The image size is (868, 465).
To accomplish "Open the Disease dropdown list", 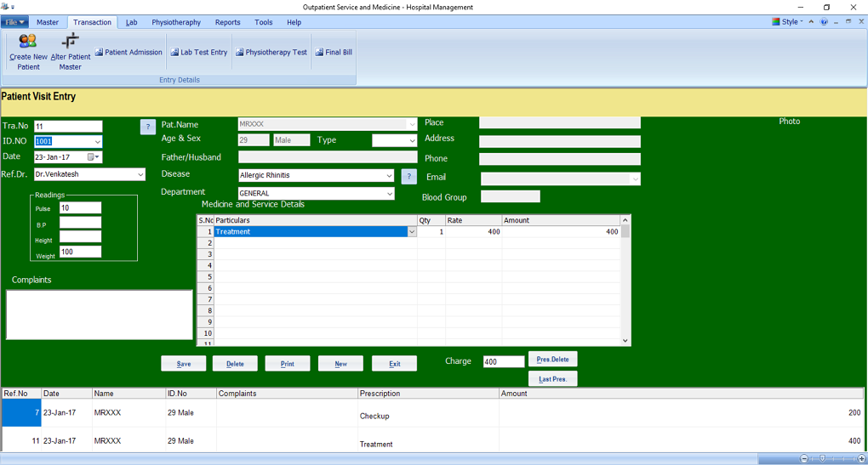I will tap(389, 176).
